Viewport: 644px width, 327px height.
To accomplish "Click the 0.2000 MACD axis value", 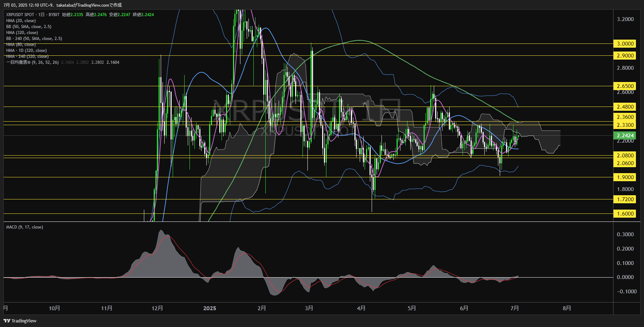I will (x=625, y=249).
